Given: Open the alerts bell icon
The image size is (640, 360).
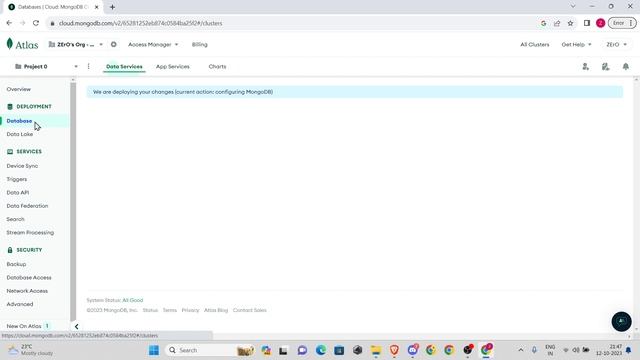Looking at the screenshot, I should coord(626,67).
